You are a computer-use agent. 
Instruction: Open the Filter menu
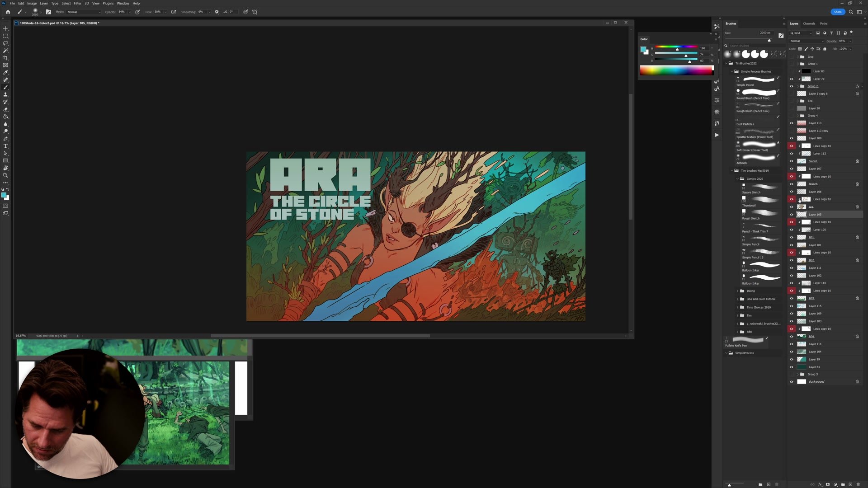coord(77,3)
